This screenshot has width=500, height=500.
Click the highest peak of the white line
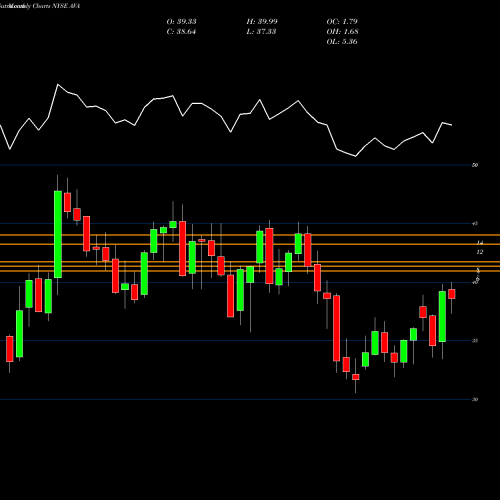click(58, 85)
